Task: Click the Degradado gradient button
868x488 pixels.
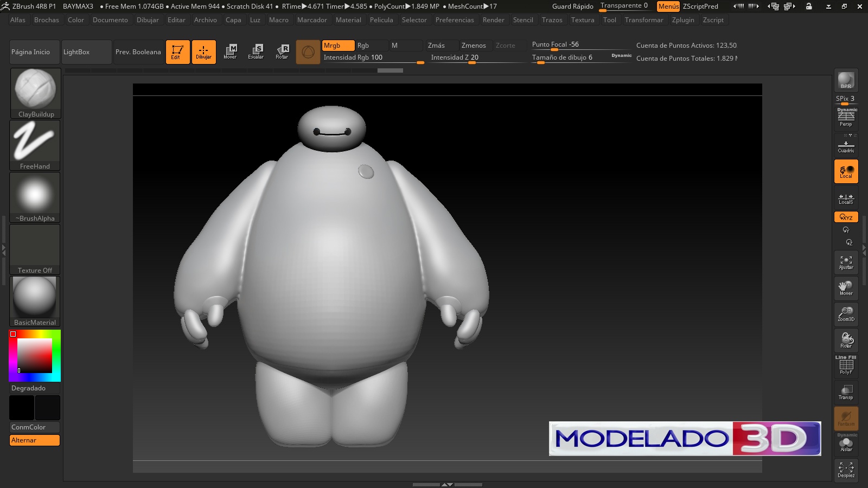Action: point(35,388)
